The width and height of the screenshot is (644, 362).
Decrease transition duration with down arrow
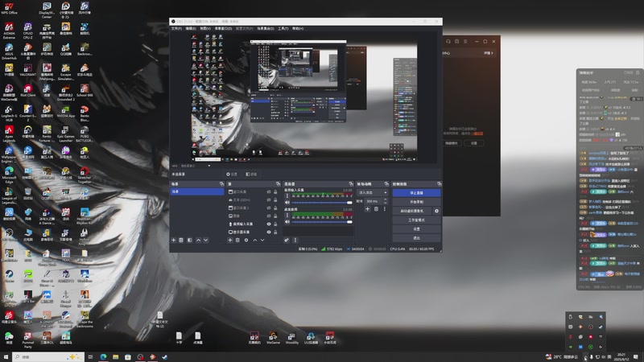[385, 203]
